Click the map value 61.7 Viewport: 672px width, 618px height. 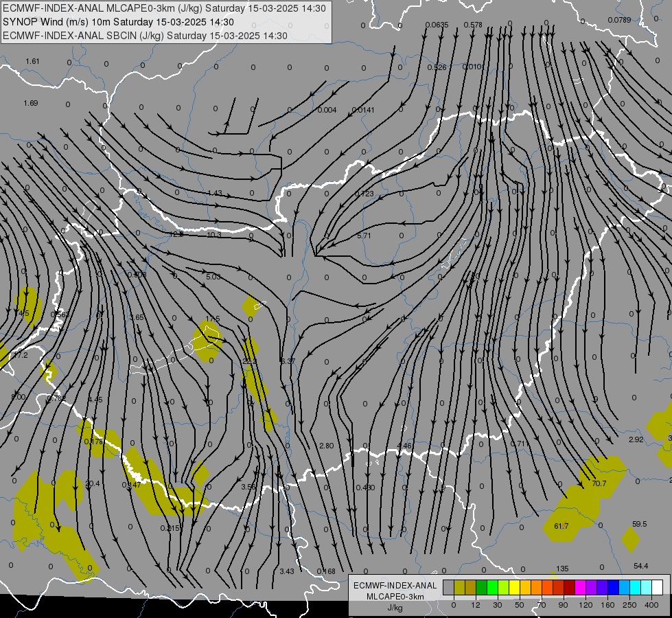(x=561, y=526)
